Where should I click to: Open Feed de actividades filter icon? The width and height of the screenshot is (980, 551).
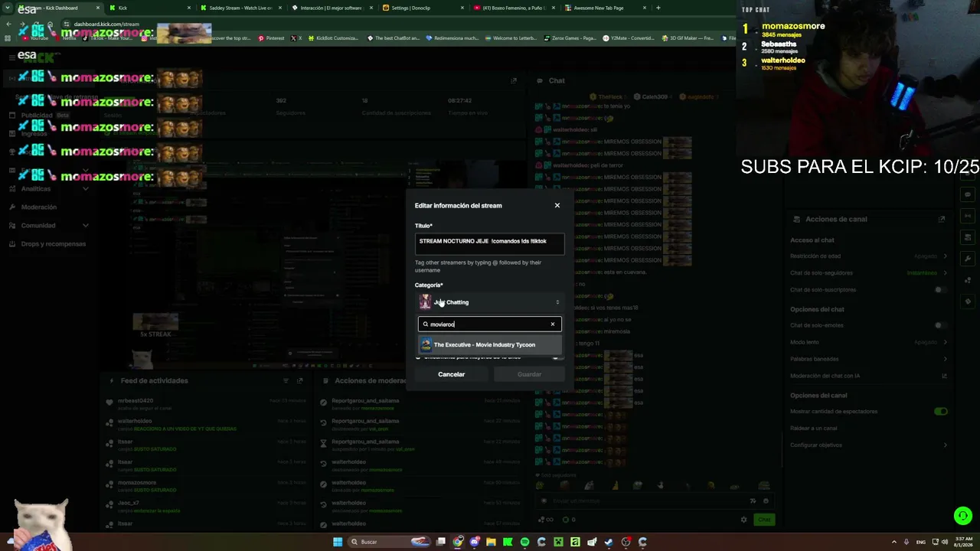[286, 380]
